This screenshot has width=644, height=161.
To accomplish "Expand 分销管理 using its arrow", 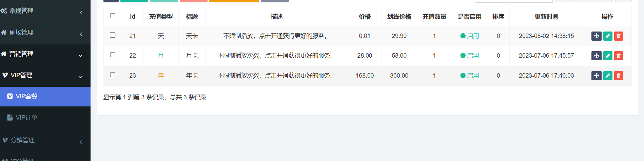I will 81,142.
